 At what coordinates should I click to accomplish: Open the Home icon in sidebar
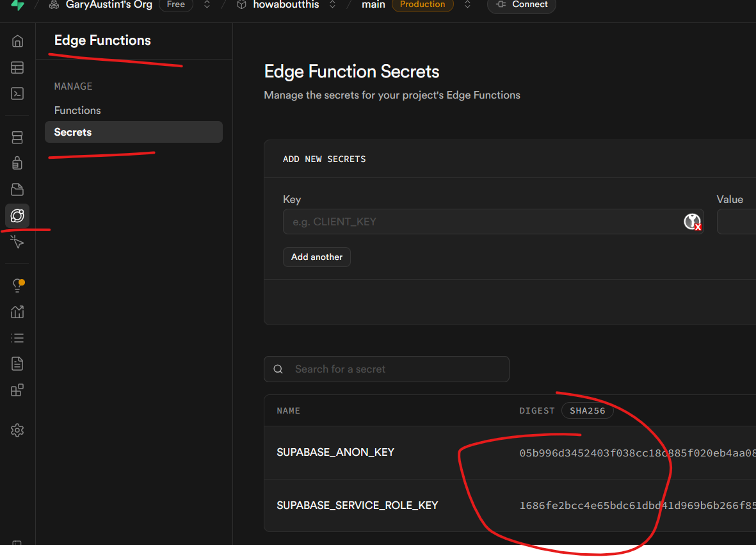tap(17, 42)
